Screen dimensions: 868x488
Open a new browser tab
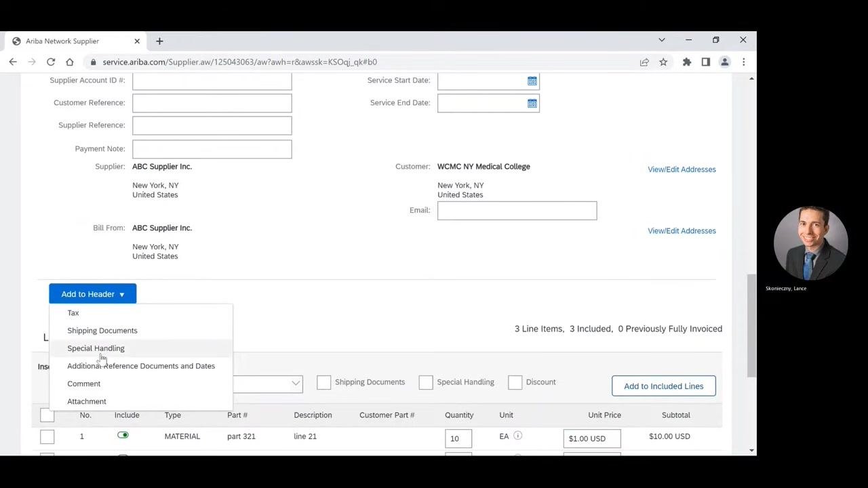click(159, 41)
